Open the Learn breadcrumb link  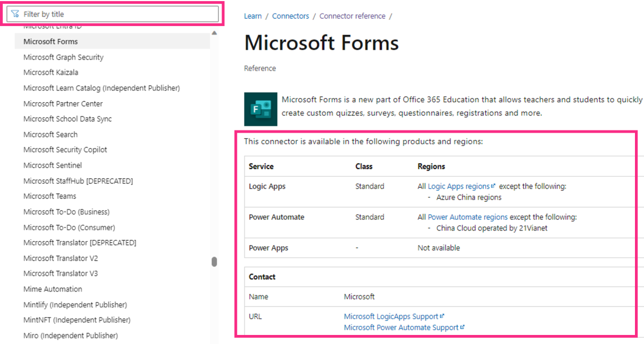tap(253, 16)
